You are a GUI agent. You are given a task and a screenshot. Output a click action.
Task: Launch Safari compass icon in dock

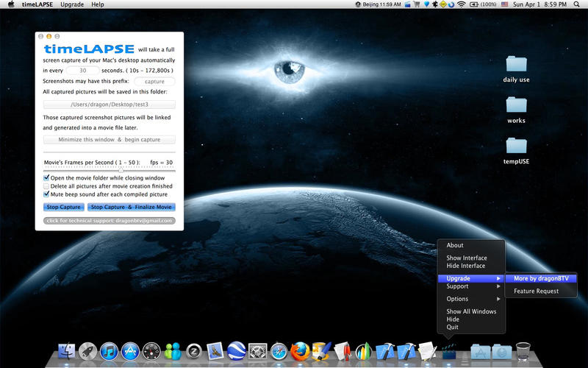(x=279, y=352)
